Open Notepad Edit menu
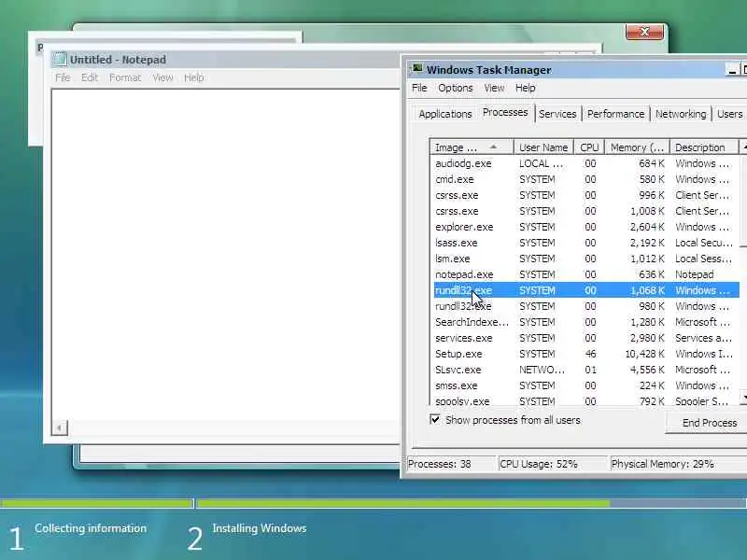Viewport: 747px width, 560px height. pos(89,77)
